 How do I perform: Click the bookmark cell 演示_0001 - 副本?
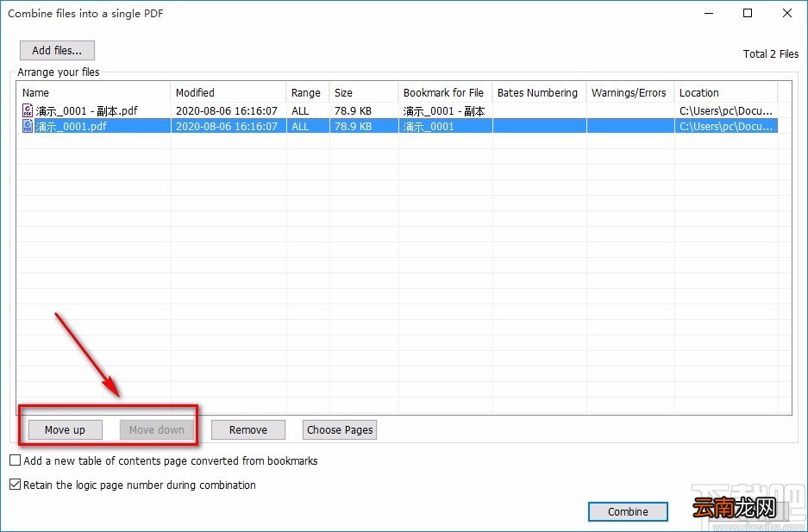(444, 110)
